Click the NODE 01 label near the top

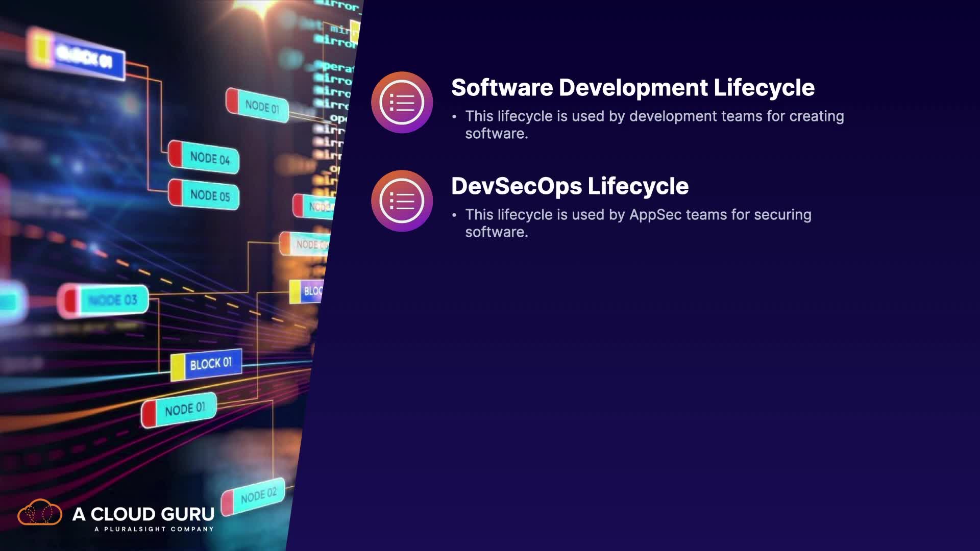coord(258,106)
